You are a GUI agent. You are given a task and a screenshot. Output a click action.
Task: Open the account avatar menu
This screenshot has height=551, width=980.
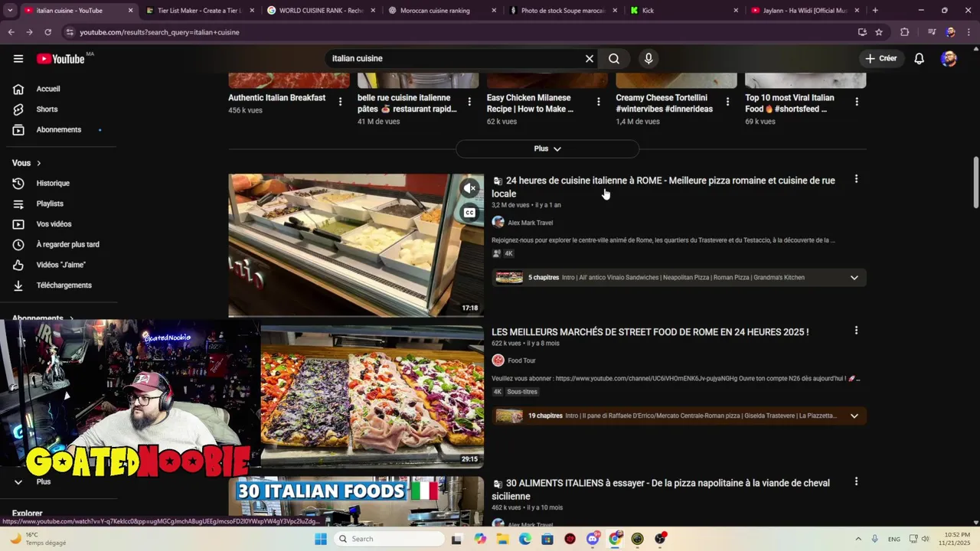click(x=949, y=59)
